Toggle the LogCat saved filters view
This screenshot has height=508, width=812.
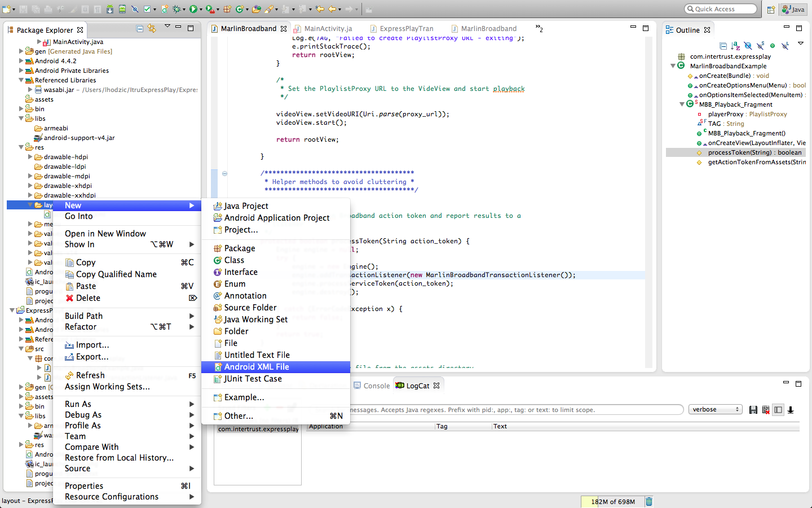(x=778, y=410)
